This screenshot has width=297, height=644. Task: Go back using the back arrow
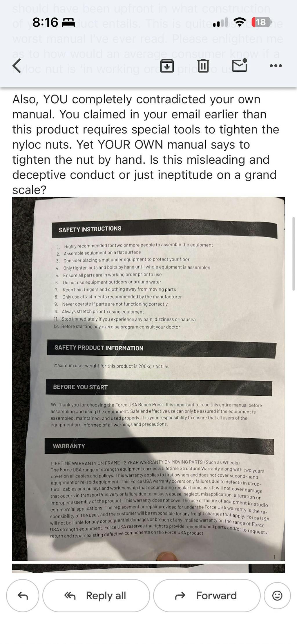(17, 66)
